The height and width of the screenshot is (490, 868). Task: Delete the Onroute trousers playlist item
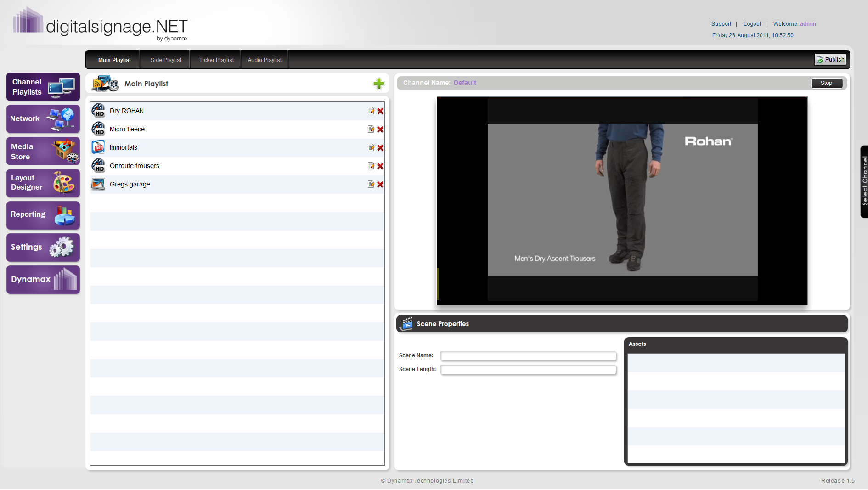[x=380, y=166]
